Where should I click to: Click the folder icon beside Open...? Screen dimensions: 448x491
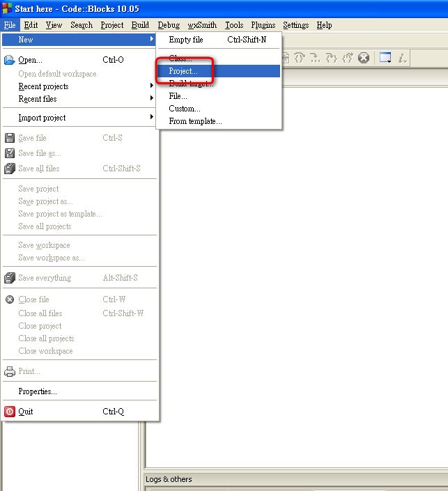tap(9, 60)
